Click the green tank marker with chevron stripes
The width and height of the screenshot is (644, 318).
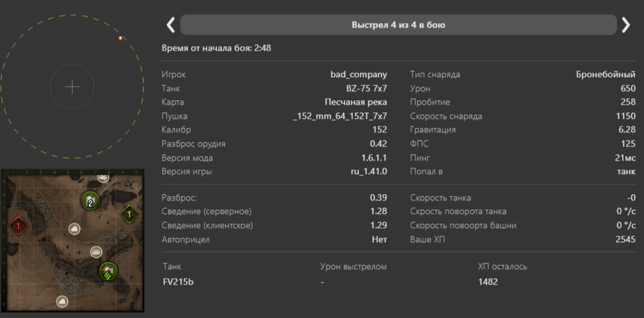pyautogui.click(x=108, y=270)
